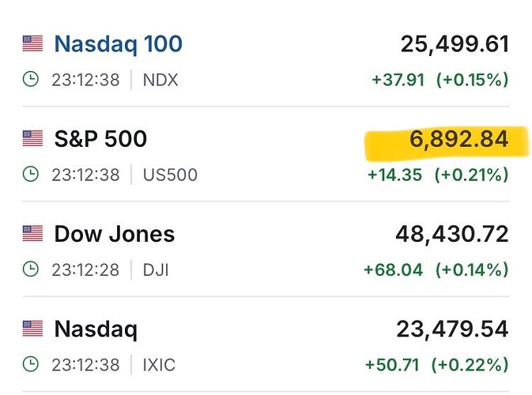
Task: Click the clock icon in the Nasdaq row
Action: pyautogui.click(x=30, y=364)
